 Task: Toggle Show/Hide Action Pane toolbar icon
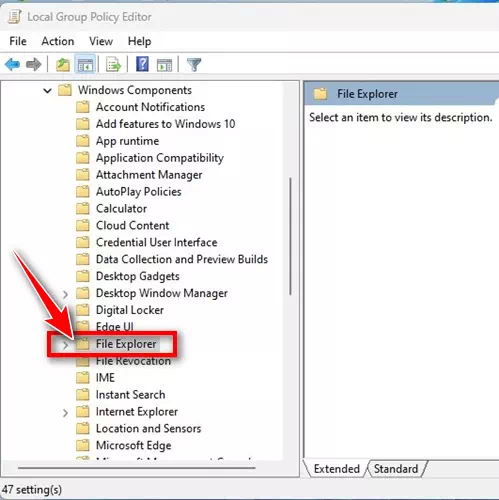coord(164,65)
